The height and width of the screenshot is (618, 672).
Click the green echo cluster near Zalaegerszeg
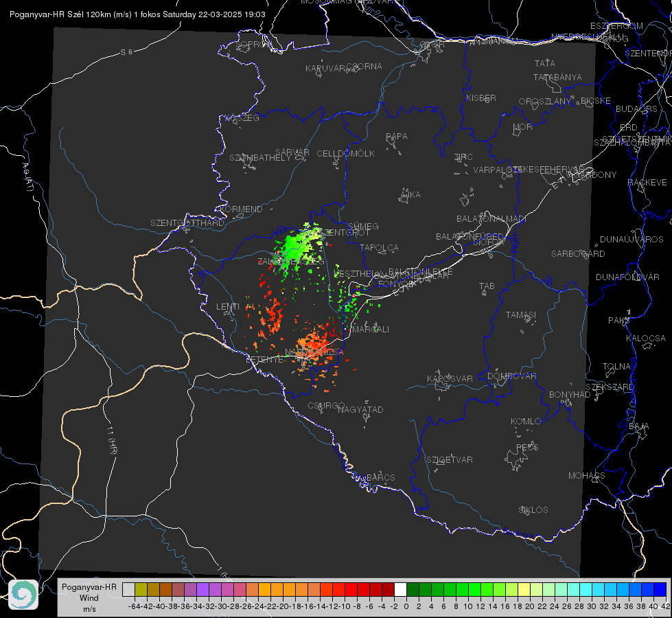tap(298, 247)
